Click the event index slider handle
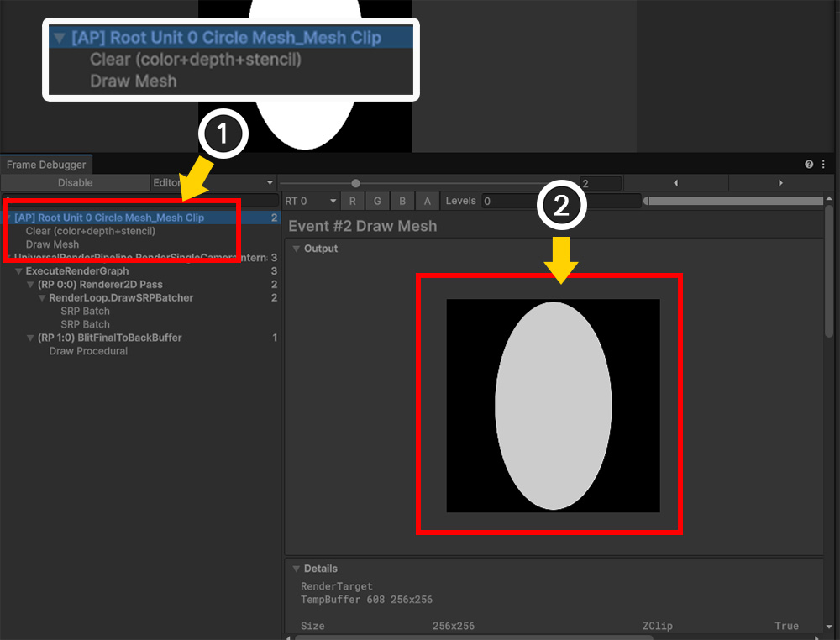Viewport: 840px width, 640px height. click(356, 183)
